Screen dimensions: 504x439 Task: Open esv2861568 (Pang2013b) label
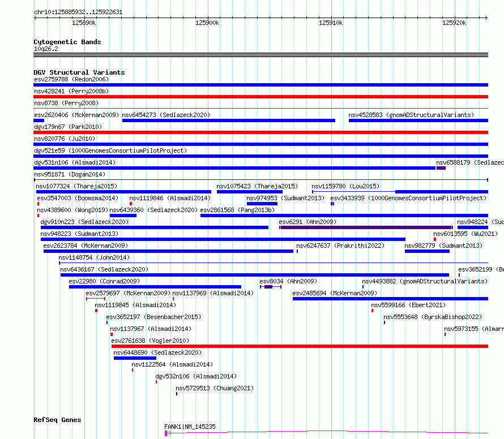pyautogui.click(x=237, y=210)
